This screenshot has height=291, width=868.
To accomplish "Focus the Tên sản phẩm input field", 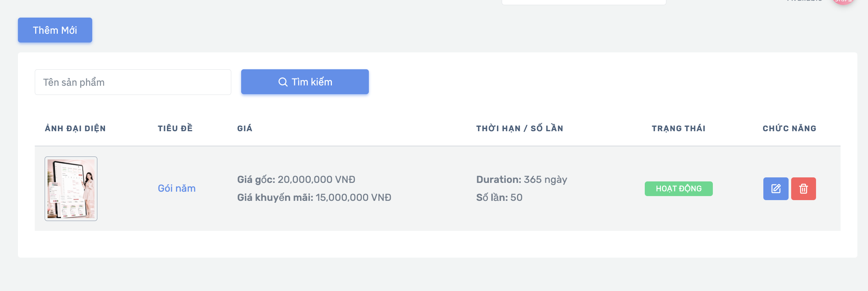I will [133, 82].
